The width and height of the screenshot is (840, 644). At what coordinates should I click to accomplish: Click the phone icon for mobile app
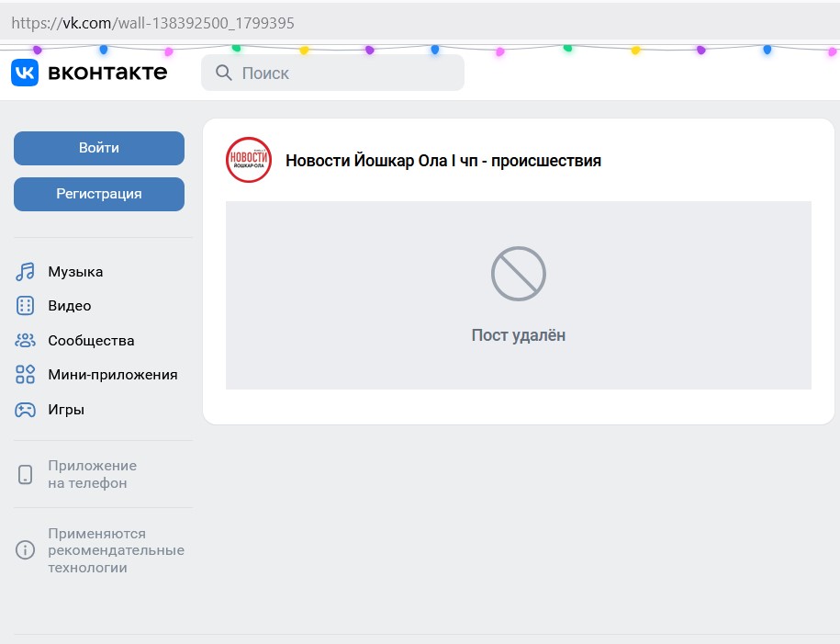pos(25,474)
